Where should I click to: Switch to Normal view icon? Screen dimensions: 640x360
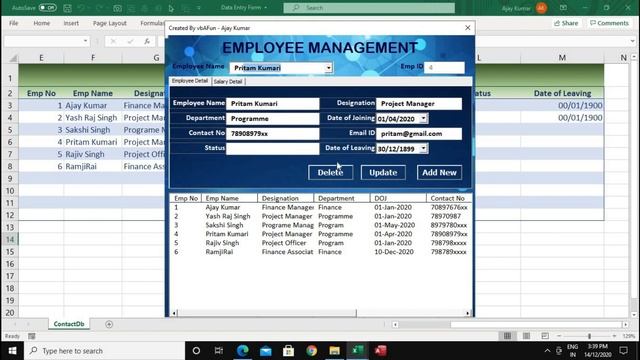click(x=507, y=336)
